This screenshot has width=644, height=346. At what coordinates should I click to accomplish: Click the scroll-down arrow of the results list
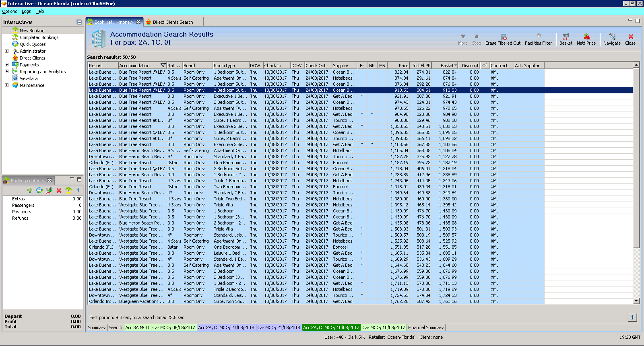pos(636,301)
